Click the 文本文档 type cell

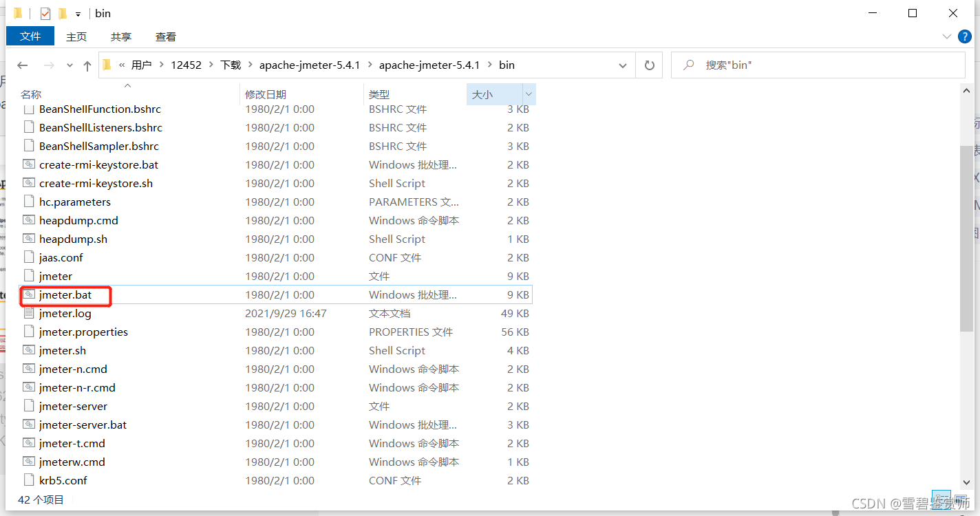point(390,313)
